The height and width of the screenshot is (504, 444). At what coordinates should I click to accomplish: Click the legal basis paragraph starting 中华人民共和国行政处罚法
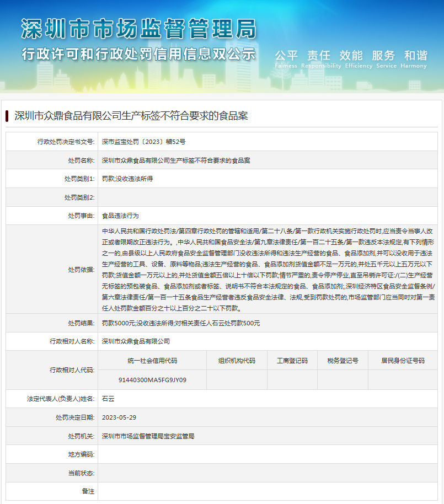[268, 269]
